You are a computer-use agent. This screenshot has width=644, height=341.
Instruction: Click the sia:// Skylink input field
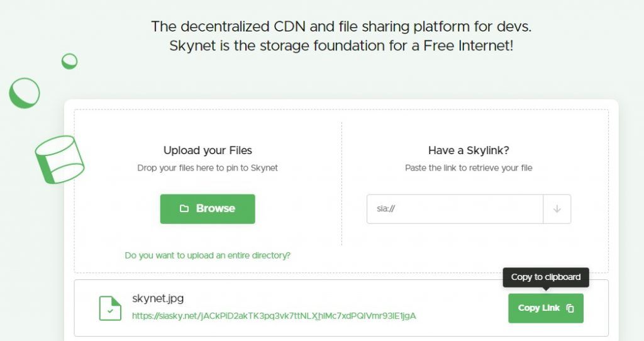tap(455, 209)
